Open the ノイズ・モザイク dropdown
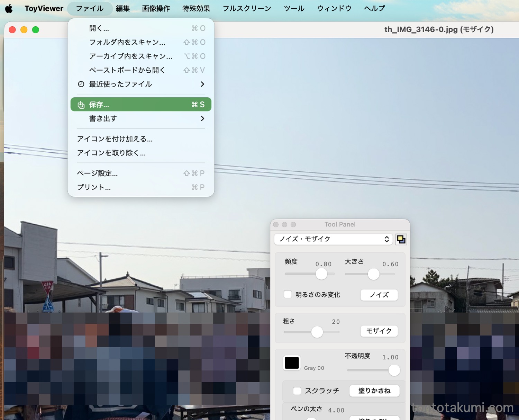Image resolution: width=519 pixels, height=420 pixels. 333,239
